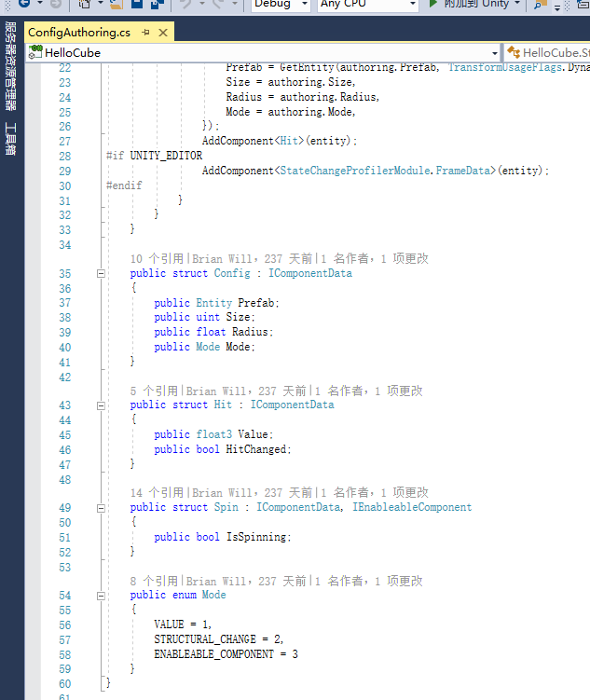Screen dimensions: 590x700
Task: Click the greyed Navigate Forward arrow icon
Action: coord(56,3)
